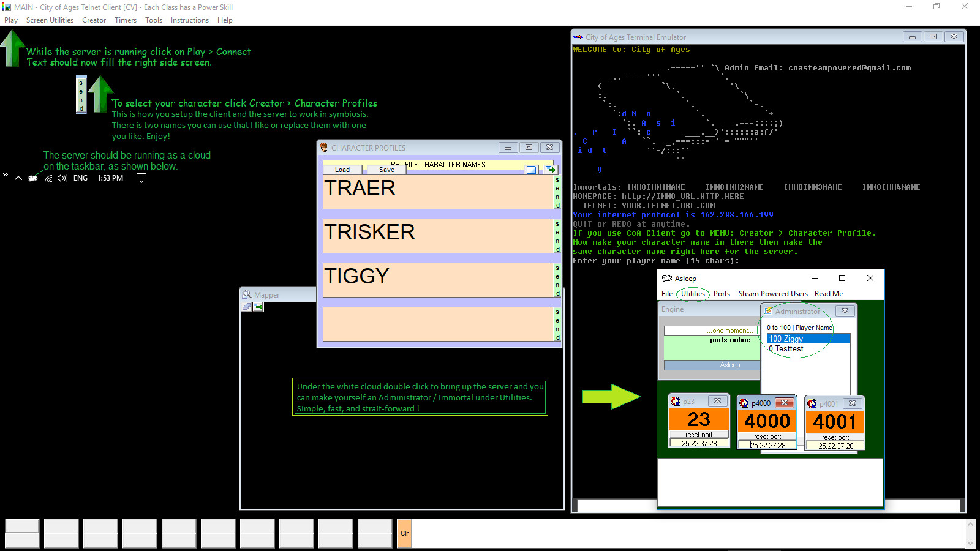
Task: Click the green send arrow icon in Mapper
Action: point(258,307)
